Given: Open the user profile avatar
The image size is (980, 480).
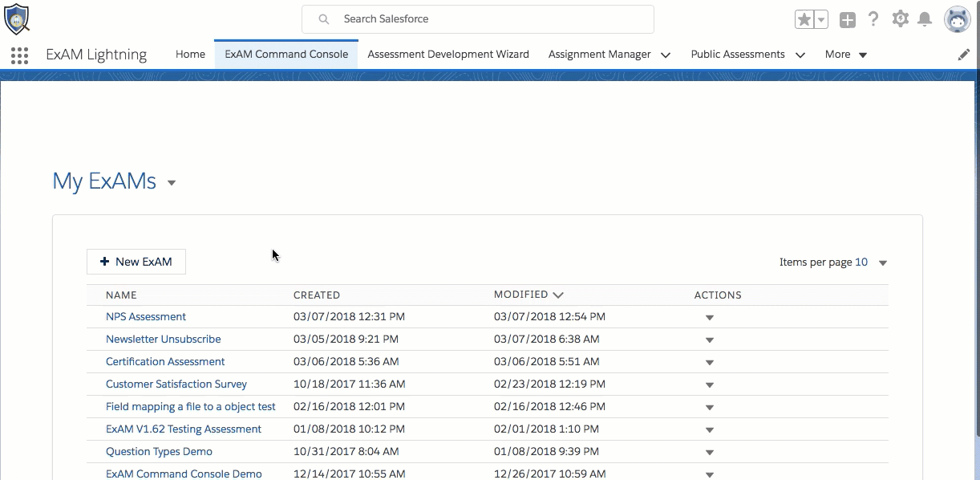Looking at the screenshot, I should pyautogui.click(x=957, y=19).
